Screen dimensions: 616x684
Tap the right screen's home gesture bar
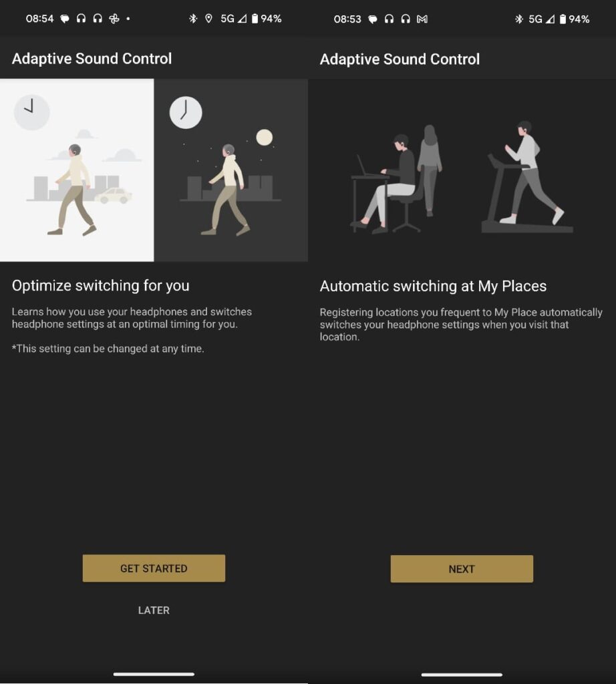click(x=462, y=674)
